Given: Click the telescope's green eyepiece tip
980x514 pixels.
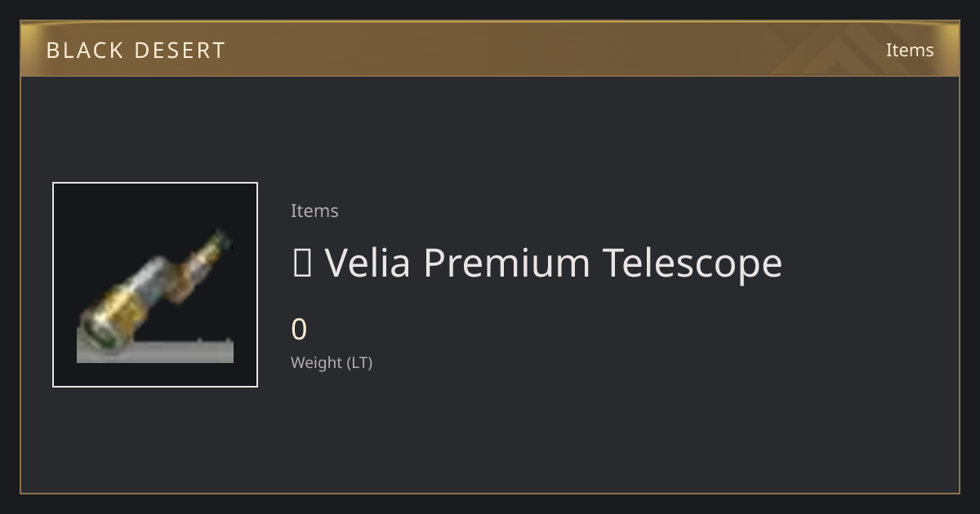Looking at the screenshot, I should [219, 241].
